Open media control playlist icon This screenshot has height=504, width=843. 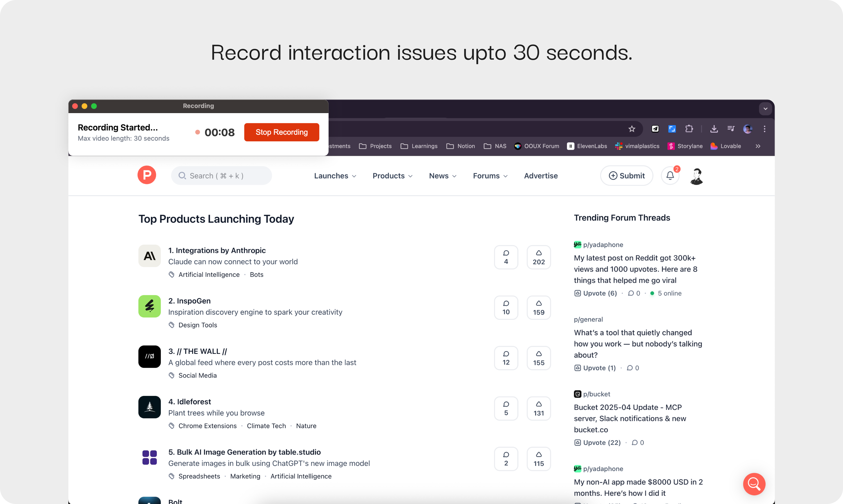click(x=731, y=129)
